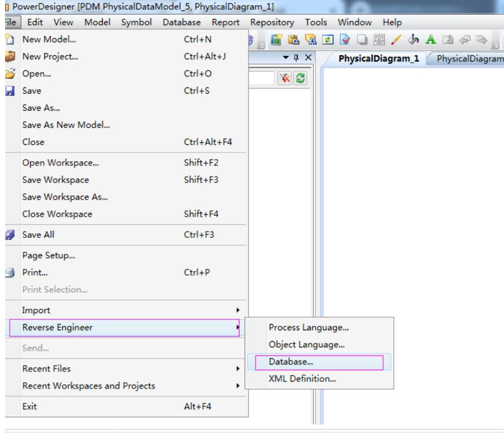Pin the browser panel with pushpin icon
The image size is (504, 433).
tap(296, 58)
